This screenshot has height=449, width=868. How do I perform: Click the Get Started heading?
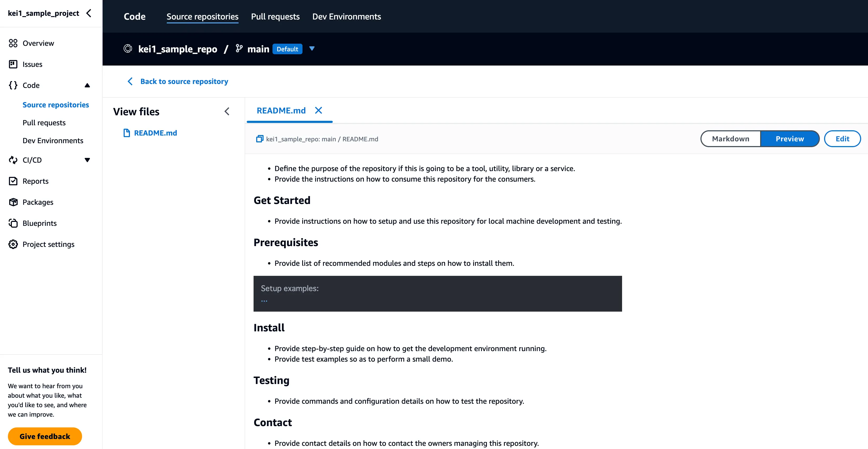[282, 200]
